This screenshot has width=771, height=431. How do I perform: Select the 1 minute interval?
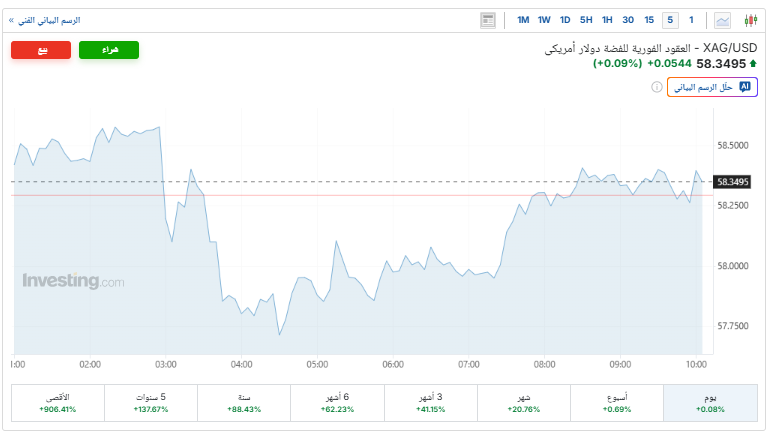690,20
